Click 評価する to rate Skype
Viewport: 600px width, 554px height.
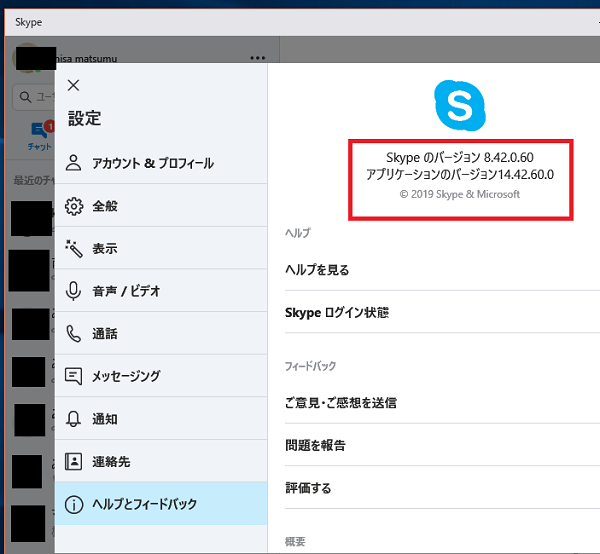click(308, 488)
